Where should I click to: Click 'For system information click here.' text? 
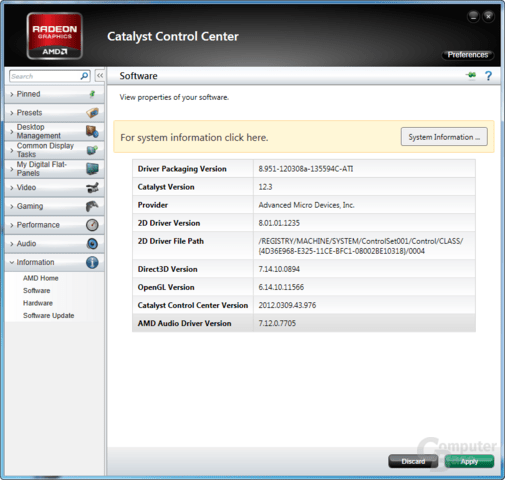pyautogui.click(x=194, y=137)
